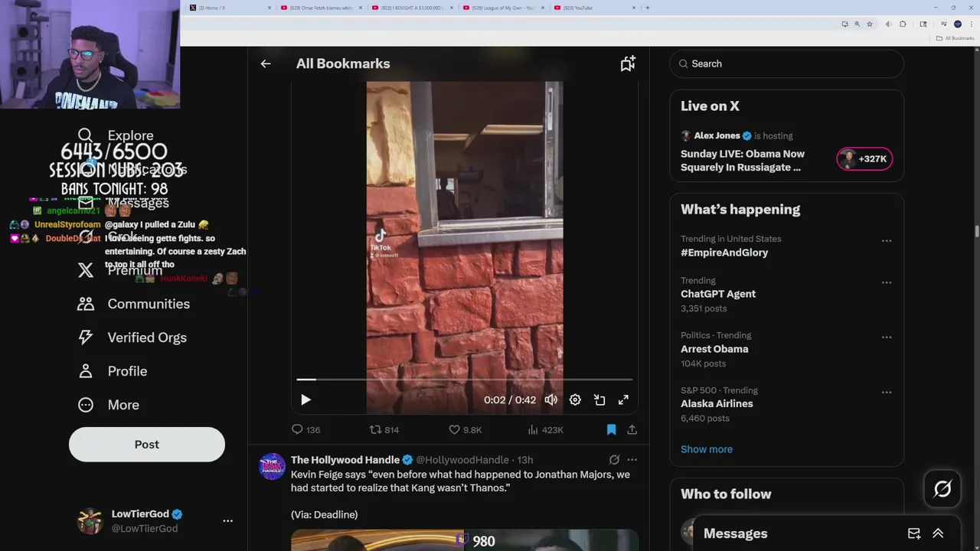Open more options for Alaska Airlines trend

tap(887, 393)
